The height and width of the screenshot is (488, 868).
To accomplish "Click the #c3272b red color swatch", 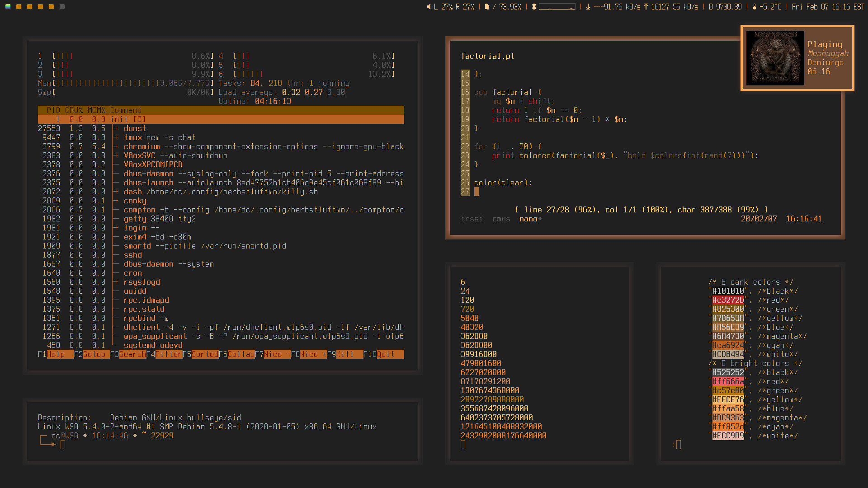I will pyautogui.click(x=728, y=300).
